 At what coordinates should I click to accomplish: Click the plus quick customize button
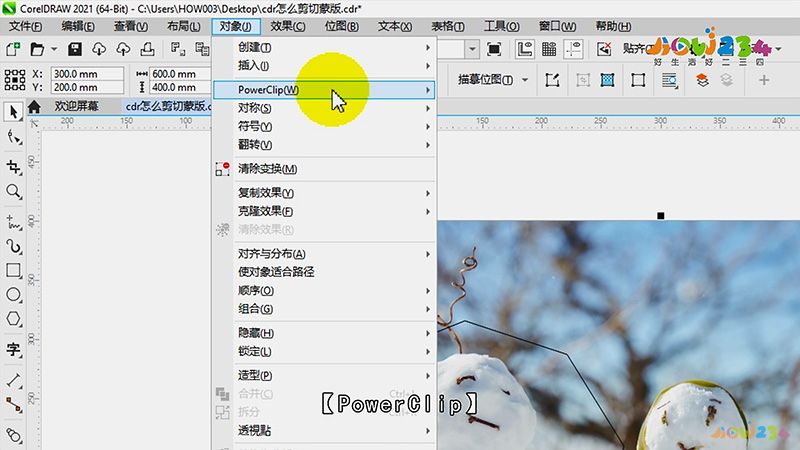(764, 80)
